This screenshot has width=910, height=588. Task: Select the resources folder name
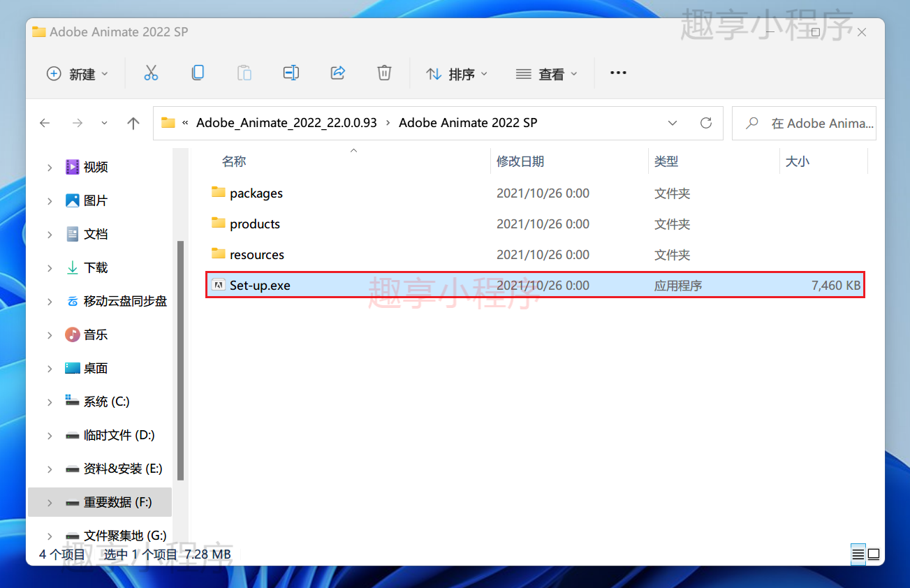tap(257, 255)
